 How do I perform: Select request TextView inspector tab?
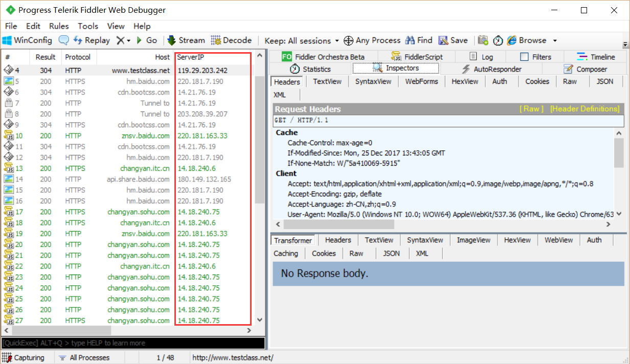pos(327,81)
